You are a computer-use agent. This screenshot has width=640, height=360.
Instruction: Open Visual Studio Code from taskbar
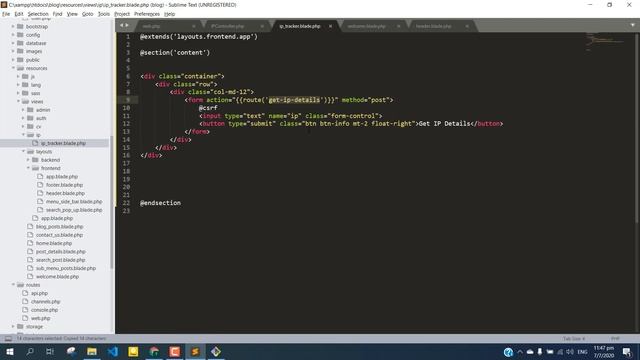click(113, 351)
